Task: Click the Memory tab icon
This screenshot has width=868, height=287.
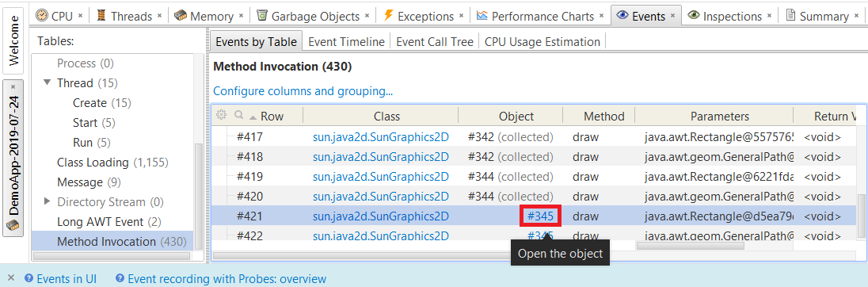Action: coord(180,16)
